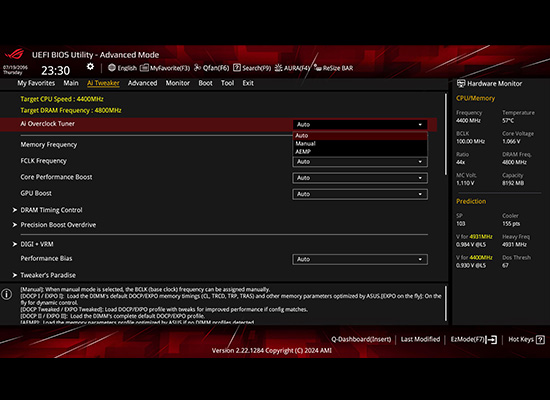Open Core Performance Boost dropdown
Screen dimensions: 550x400
tap(360, 178)
